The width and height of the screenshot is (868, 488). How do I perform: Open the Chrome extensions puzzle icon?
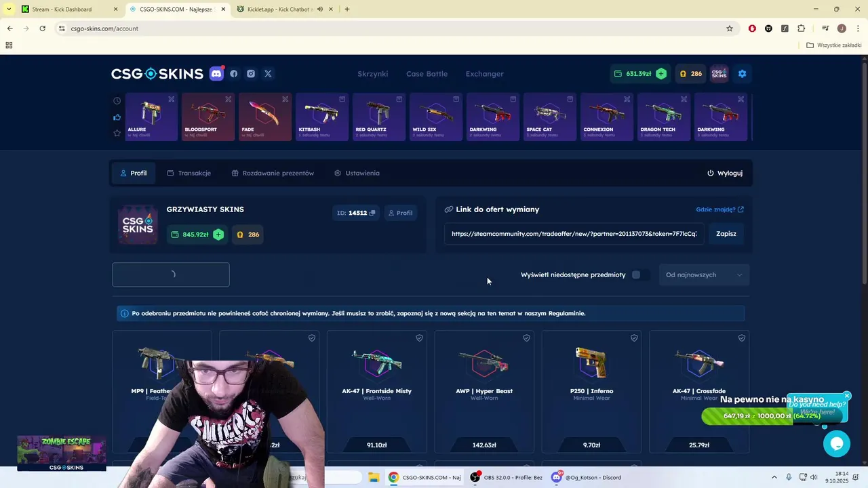[801, 28]
